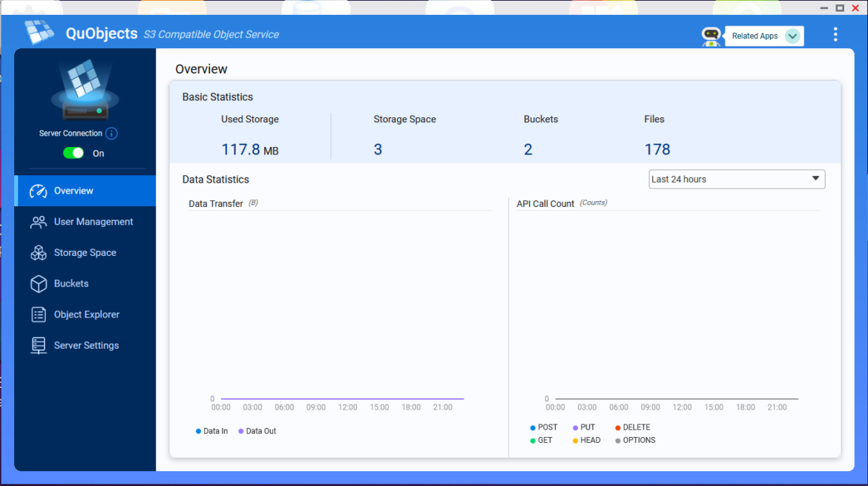This screenshot has width=868, height=486.
Task: Minimize the QuObjects window
Action: click(x=823, y=7)
